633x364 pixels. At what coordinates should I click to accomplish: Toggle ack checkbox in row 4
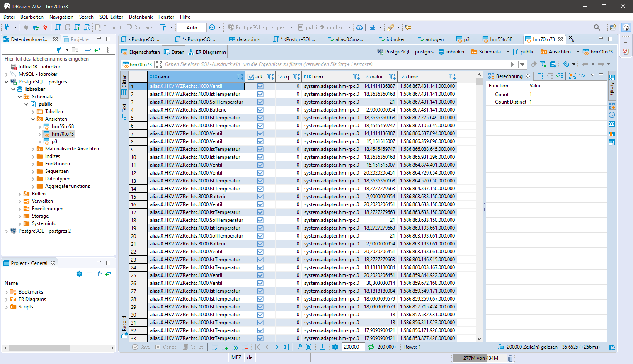(x=260, y=110)
